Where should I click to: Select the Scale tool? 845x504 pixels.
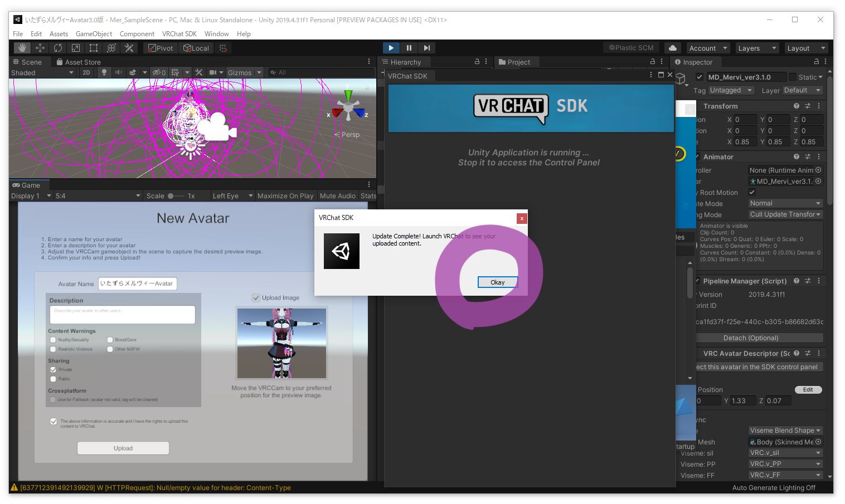[x=76, y=48]
